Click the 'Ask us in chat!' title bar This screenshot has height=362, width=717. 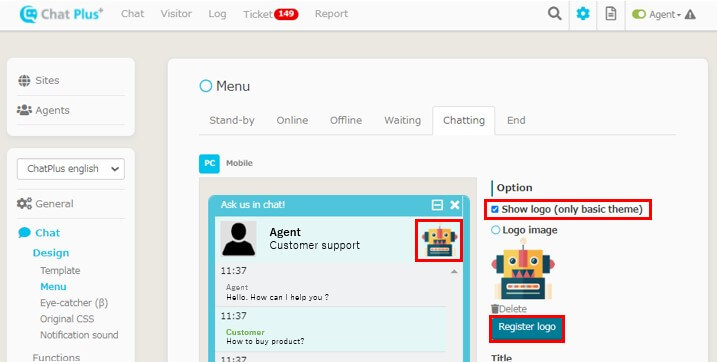click(x=339, y=205)
